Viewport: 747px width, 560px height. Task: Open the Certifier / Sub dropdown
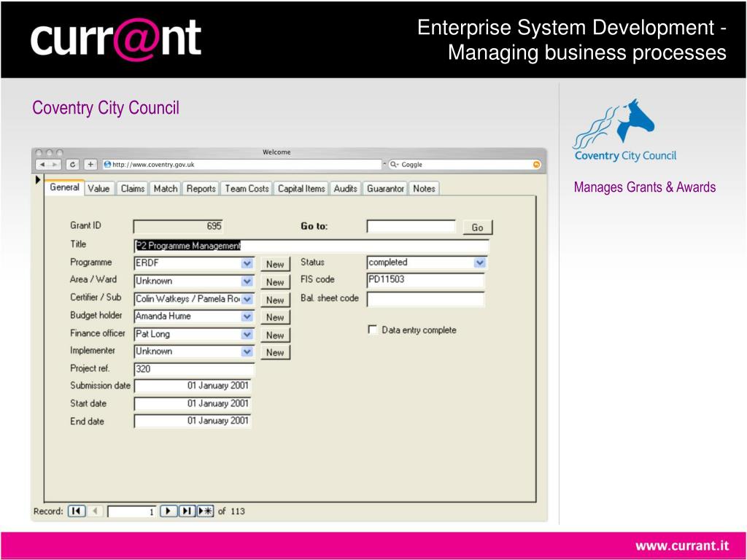tap(247, 299)
